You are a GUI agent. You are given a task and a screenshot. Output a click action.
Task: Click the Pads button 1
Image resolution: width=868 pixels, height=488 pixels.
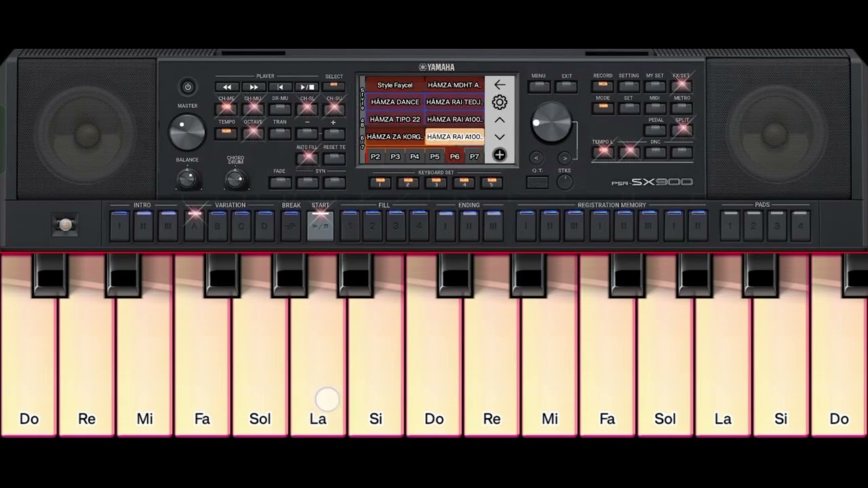click(730, 226)
